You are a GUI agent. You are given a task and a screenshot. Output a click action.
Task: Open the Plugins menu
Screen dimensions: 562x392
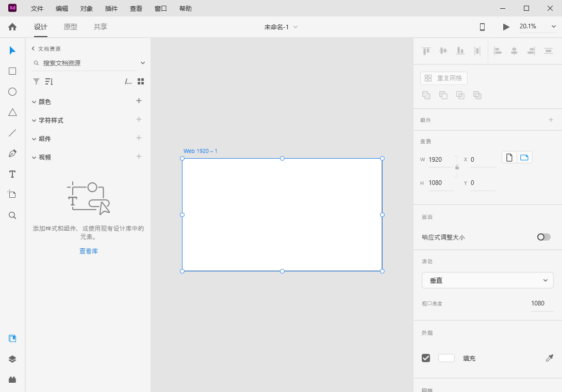pyautogui.click(x=111, y=9)
